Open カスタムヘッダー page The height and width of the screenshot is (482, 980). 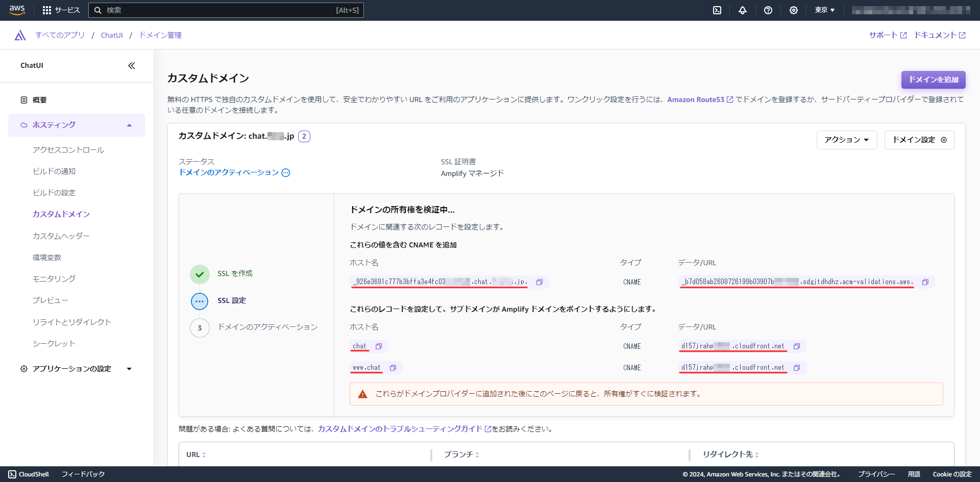[61, 236]
